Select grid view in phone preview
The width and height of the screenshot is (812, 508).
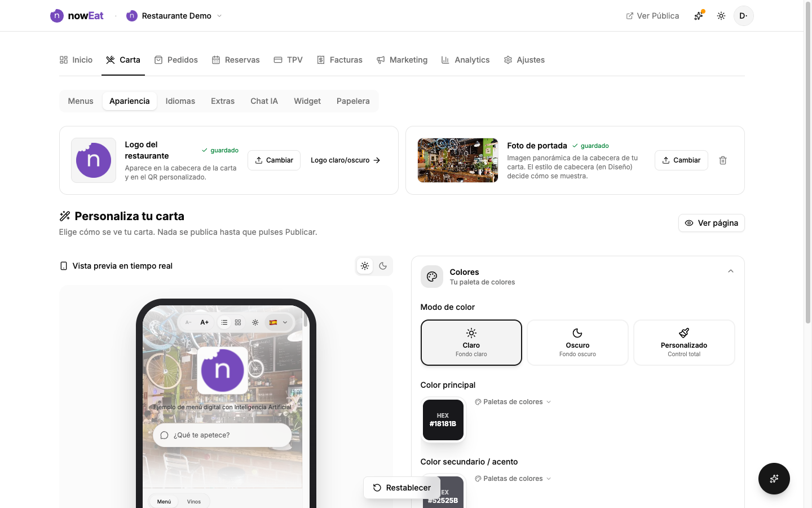point(238,322)
